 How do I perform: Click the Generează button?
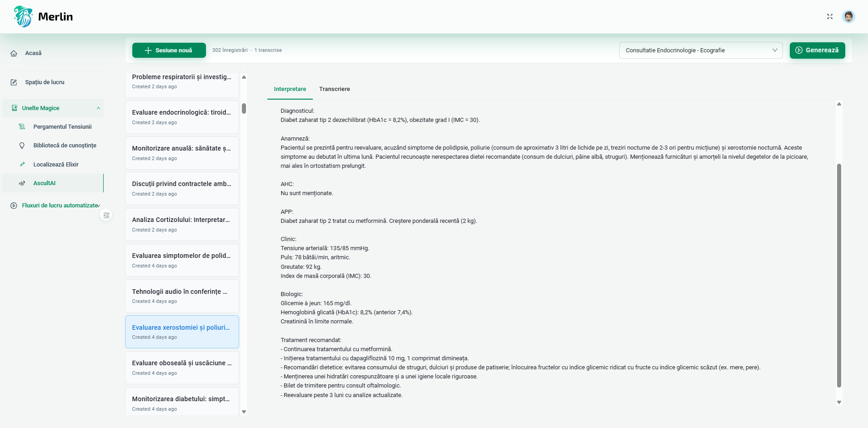(818, 50)
